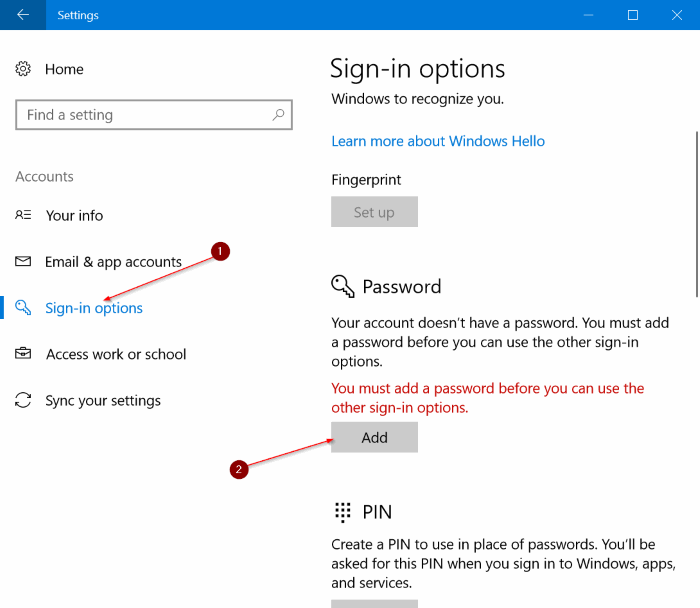This screenshot has height=608, width=700.
Task: Click the Password key icon
Action: point(343,286)
